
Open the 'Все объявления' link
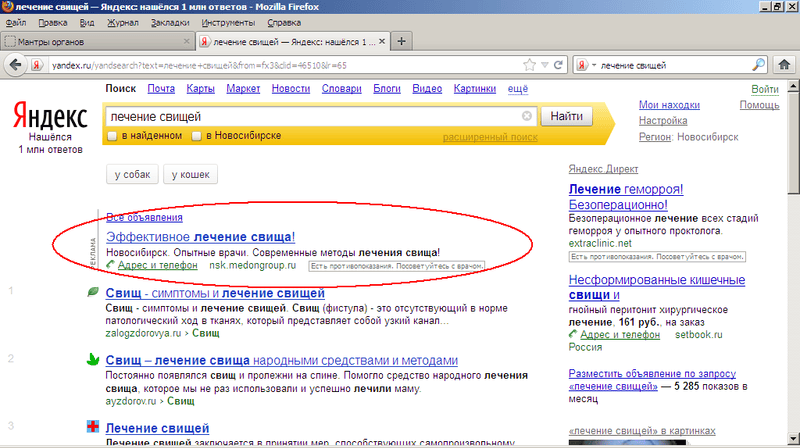coord(144,217)
